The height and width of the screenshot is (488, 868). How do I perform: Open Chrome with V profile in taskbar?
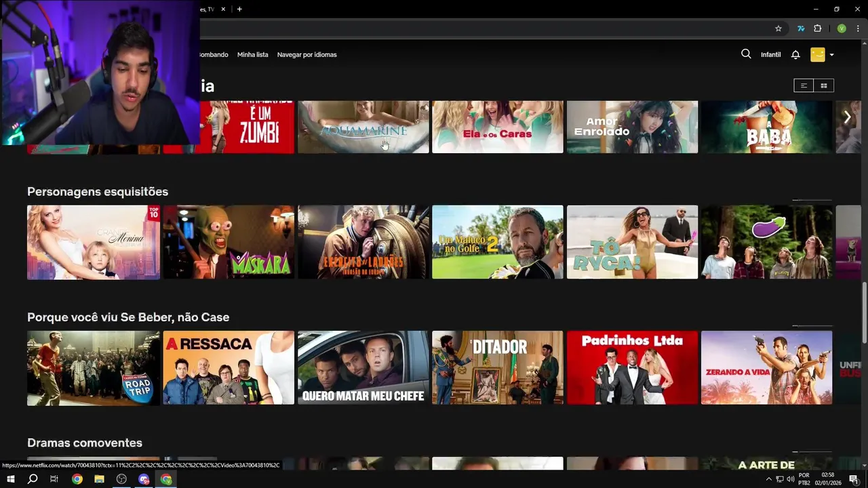166,479
